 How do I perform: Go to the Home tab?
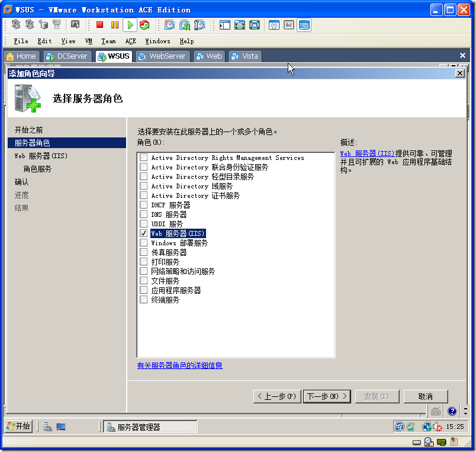coord(21,56)
